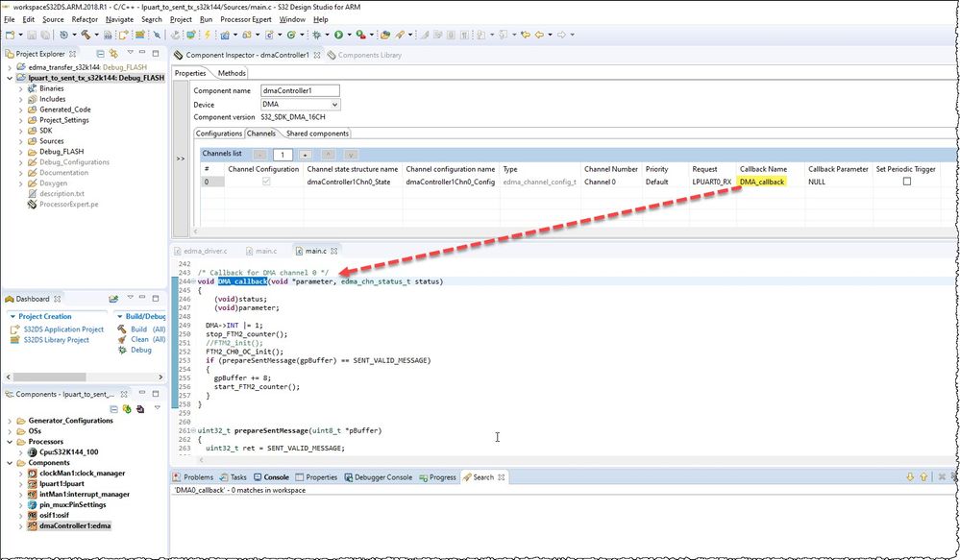Viewport: 960px width, 560px height.
Task: Click the Last Edit Location arrow icon
Action: point(526,35)
